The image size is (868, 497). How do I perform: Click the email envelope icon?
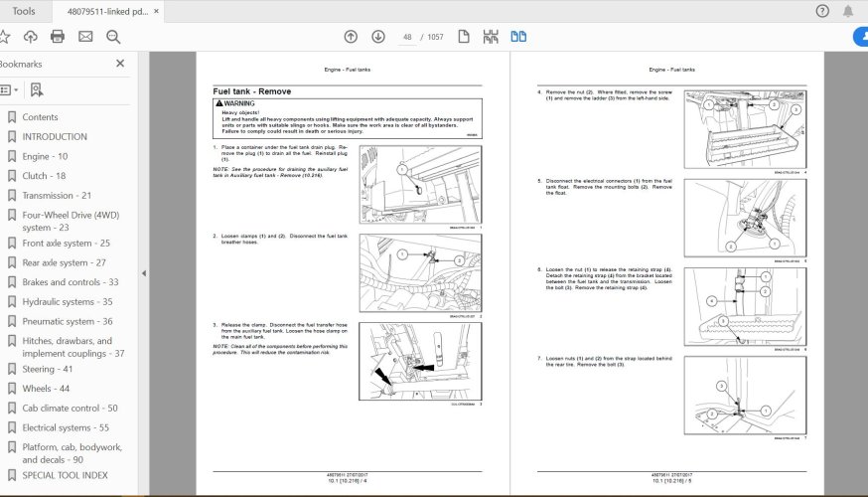click(85, 37)
